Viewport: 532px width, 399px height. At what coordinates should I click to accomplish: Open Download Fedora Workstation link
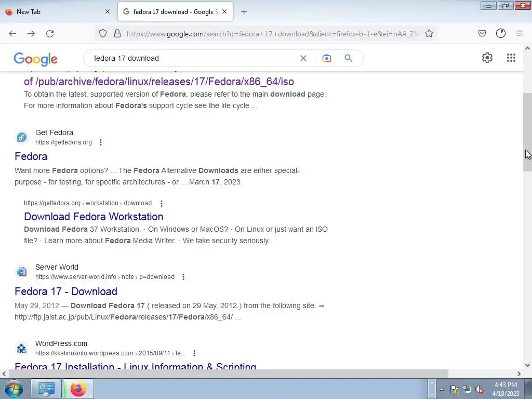(94, 217)
